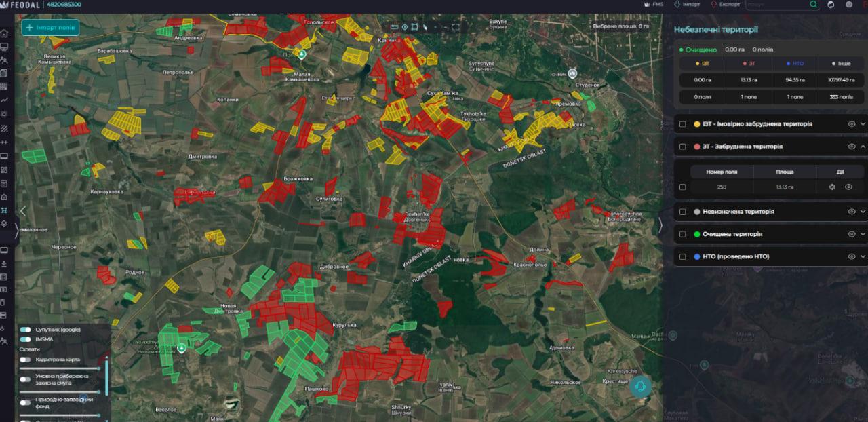Click the fullscreen frame icon on map toolbar
This screenshot has width=868, height=422.
tap(456, 27)
